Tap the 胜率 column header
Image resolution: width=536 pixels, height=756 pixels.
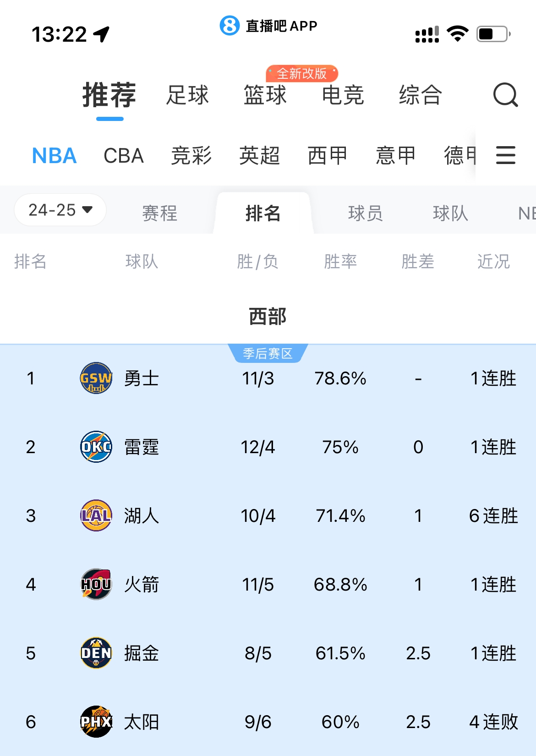[x=340, y=262]
